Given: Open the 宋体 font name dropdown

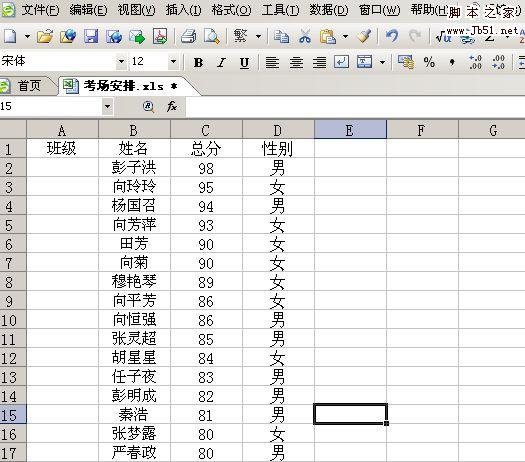Looking at the screenshot, I should click(x=121, y=62).
